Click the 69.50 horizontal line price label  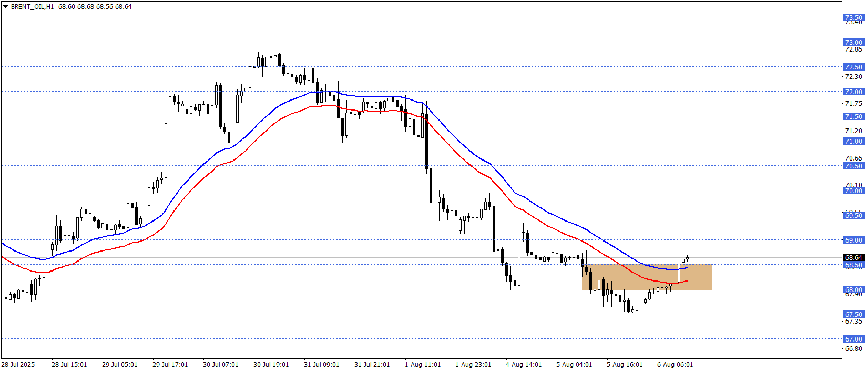point(854,215)
